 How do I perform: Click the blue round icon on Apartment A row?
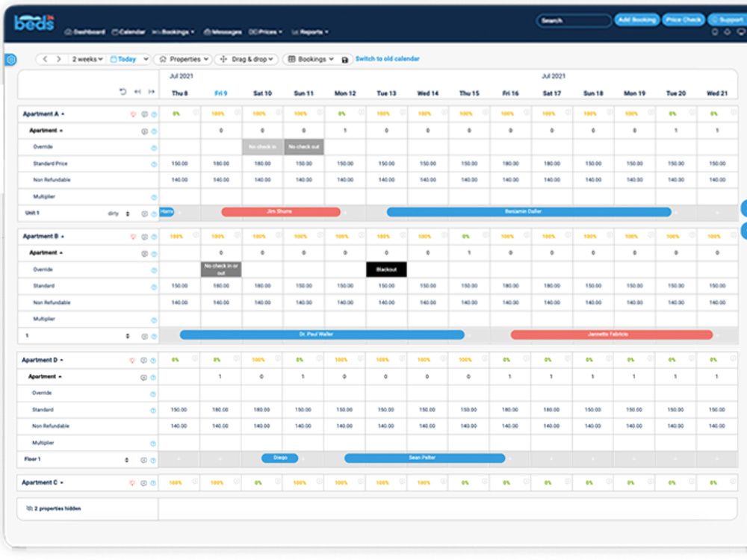tap(154, 114)
